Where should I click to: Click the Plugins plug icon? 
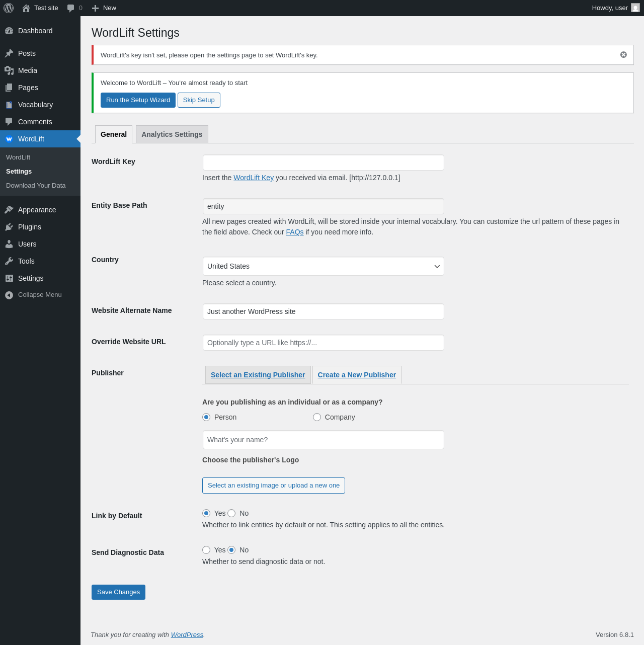tap(9, 227)
